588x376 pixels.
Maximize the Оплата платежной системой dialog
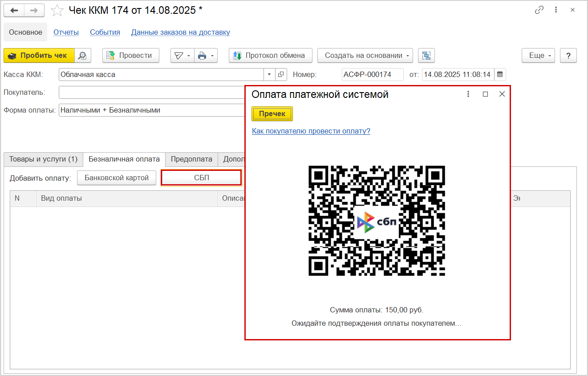tap(486, 94)
